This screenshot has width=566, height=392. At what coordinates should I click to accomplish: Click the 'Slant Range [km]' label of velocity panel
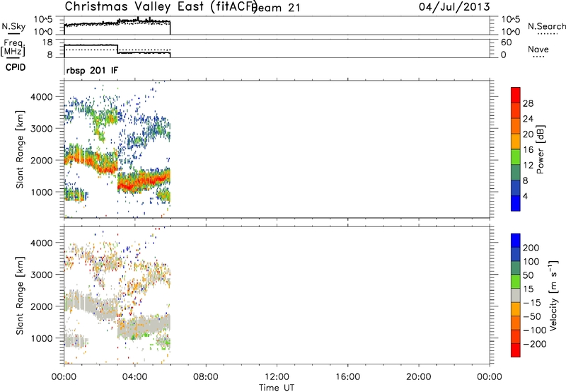click(x=20, y=296)
